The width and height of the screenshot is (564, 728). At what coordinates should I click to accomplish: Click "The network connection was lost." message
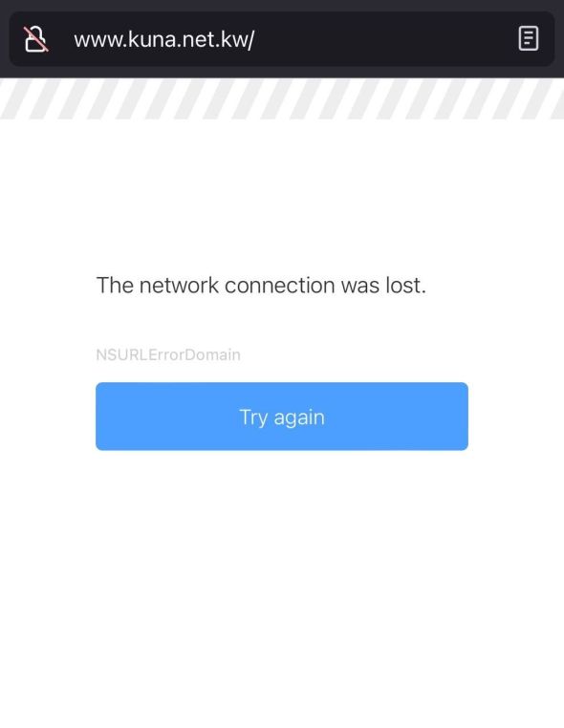coord(261,286)
